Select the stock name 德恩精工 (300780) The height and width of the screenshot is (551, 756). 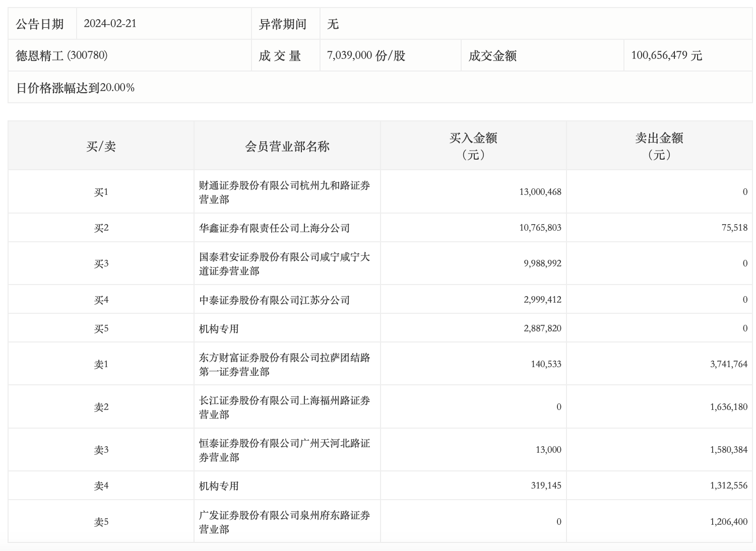(x=61, y=55)
